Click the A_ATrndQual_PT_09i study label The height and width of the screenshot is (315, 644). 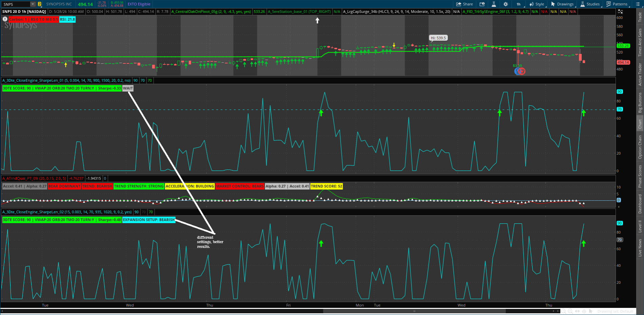34,178
